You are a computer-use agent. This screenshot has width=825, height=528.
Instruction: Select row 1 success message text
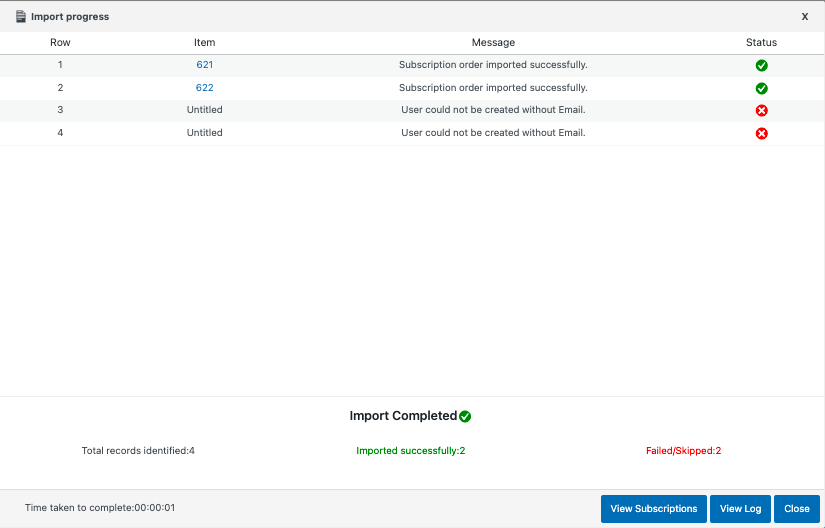point(493,65)
